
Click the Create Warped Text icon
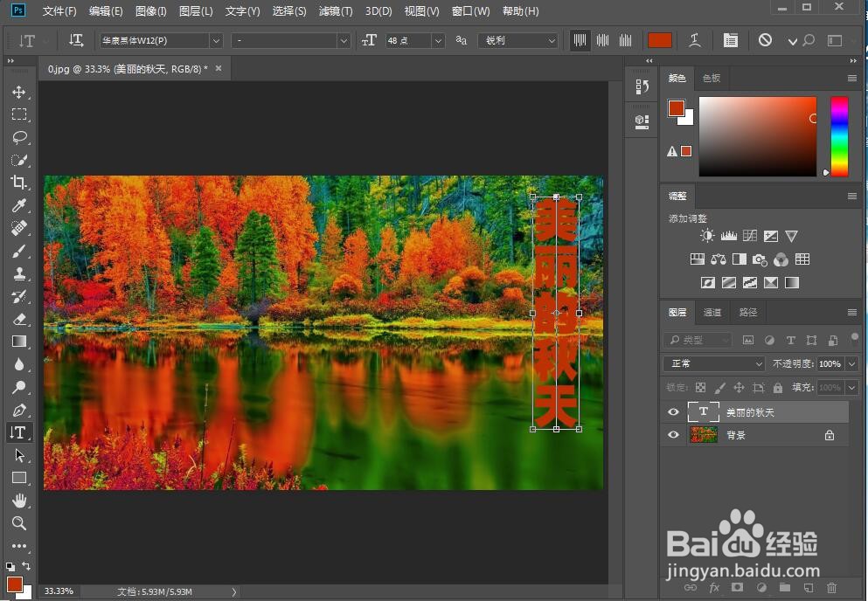click(x=695, y=40)
